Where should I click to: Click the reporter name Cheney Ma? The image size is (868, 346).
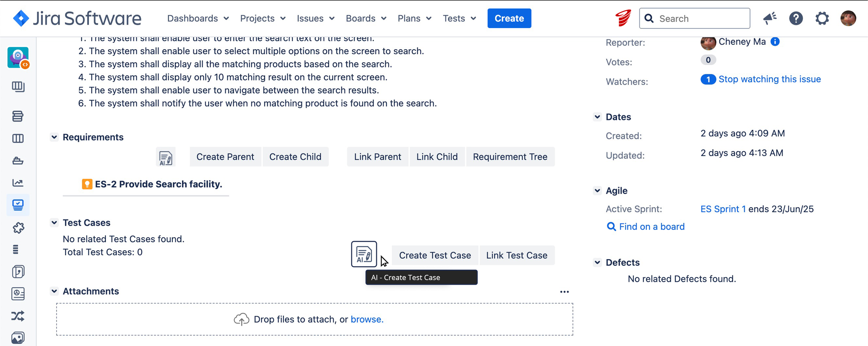pos(742,42)
